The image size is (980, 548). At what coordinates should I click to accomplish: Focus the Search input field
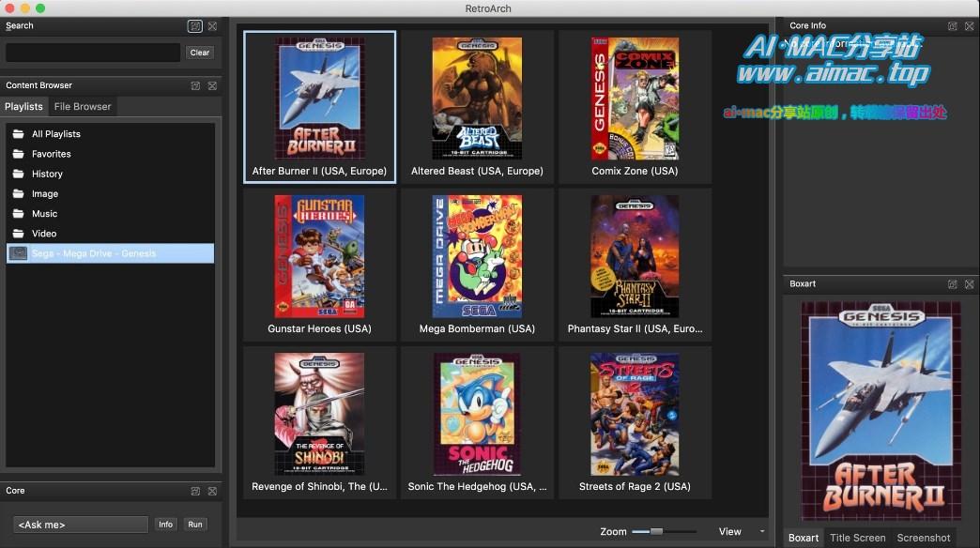[93, 53]
